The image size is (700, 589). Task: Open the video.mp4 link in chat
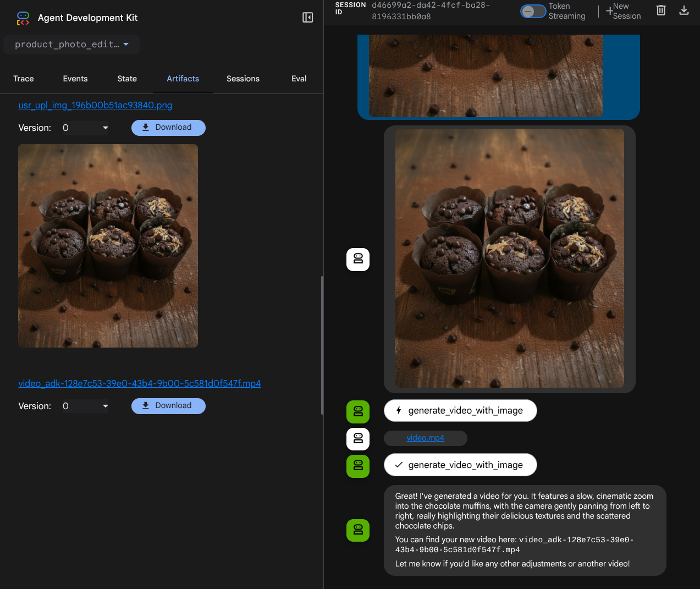[425, 438]
